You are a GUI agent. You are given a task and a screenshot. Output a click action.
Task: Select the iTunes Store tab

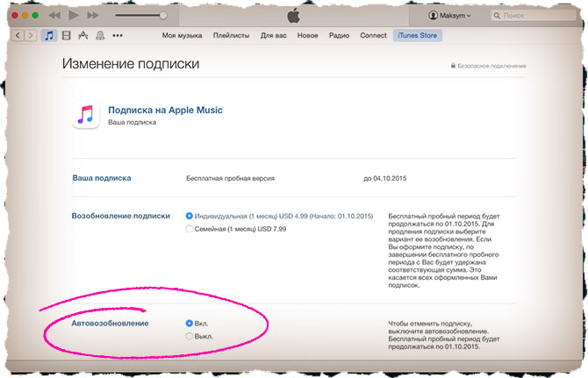pyautogui.click(x=418, y=36)
